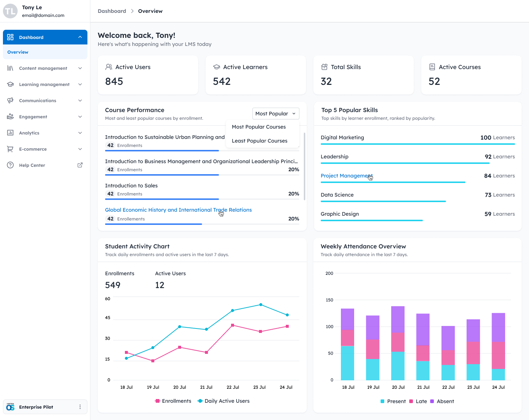The width and height of the screenshot is (529, 420).
Task: Open Help Center external link icon
Action: [80, 165]
